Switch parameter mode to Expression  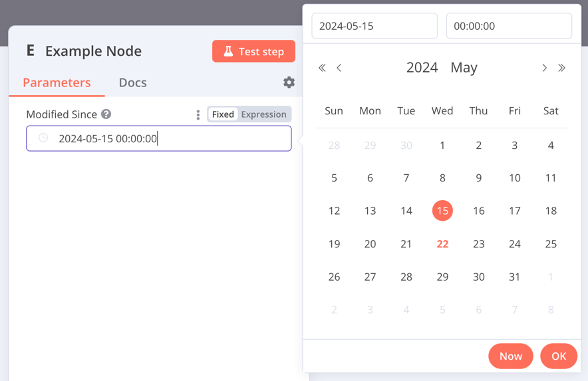click(x=263, y=114)
